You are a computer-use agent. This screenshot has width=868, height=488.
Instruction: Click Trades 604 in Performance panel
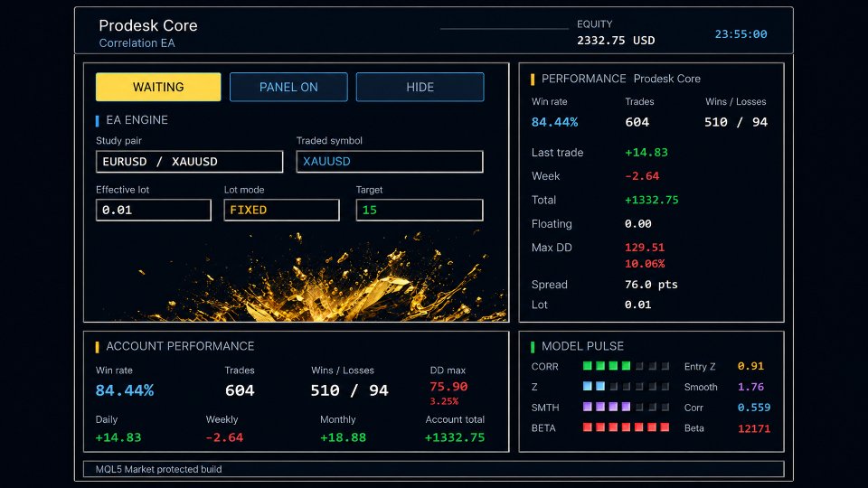(x=637, y=122)
